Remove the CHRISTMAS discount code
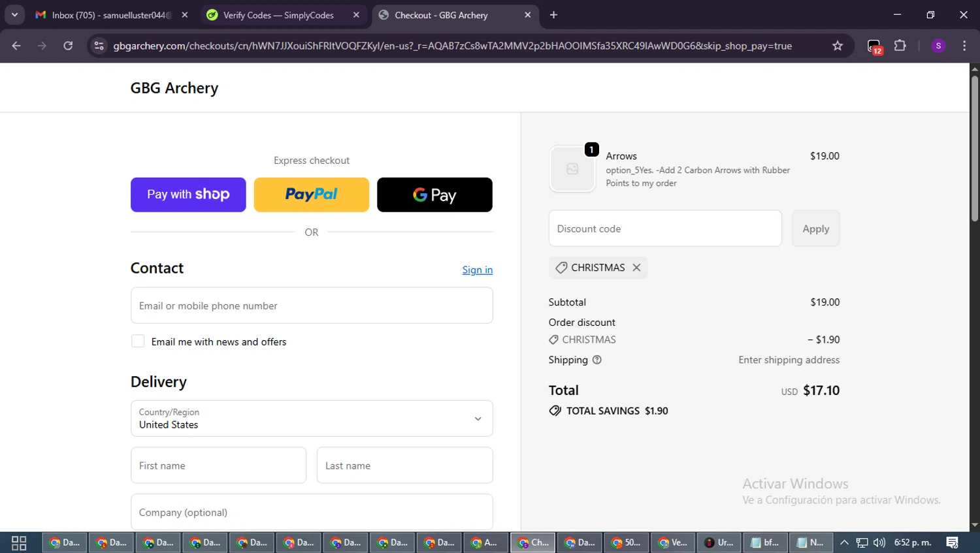 [636, 268]
